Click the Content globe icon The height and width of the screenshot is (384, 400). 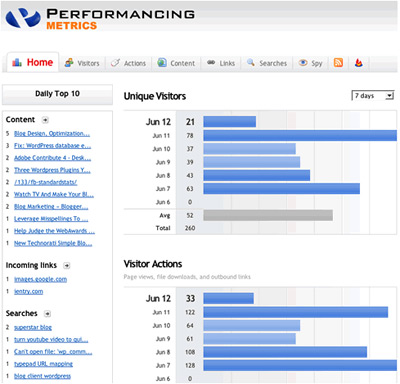162,62
